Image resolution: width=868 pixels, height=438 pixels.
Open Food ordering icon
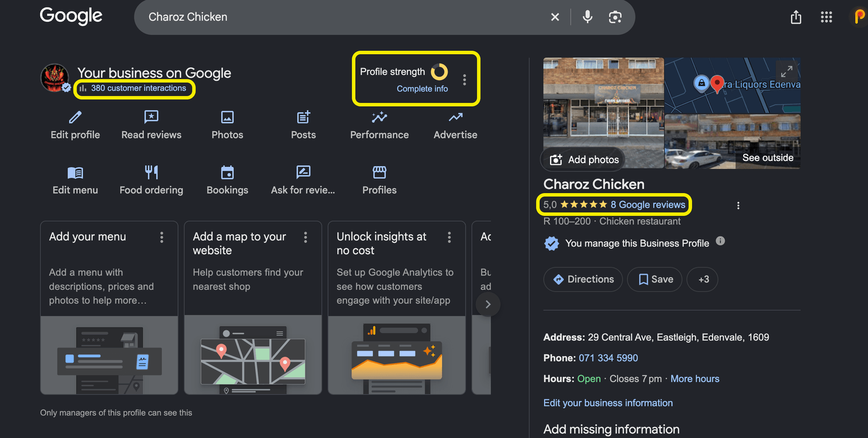(151, 172)
